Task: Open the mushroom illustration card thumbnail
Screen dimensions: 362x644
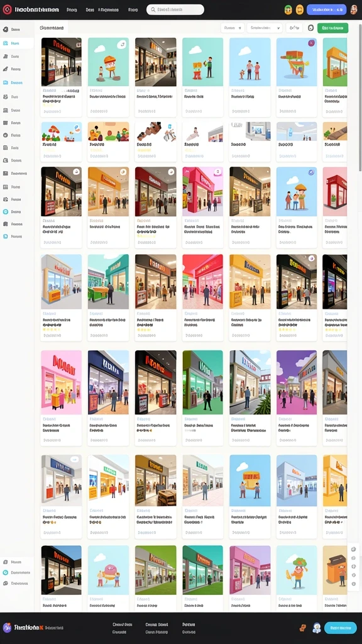Action: pos(61,131)
